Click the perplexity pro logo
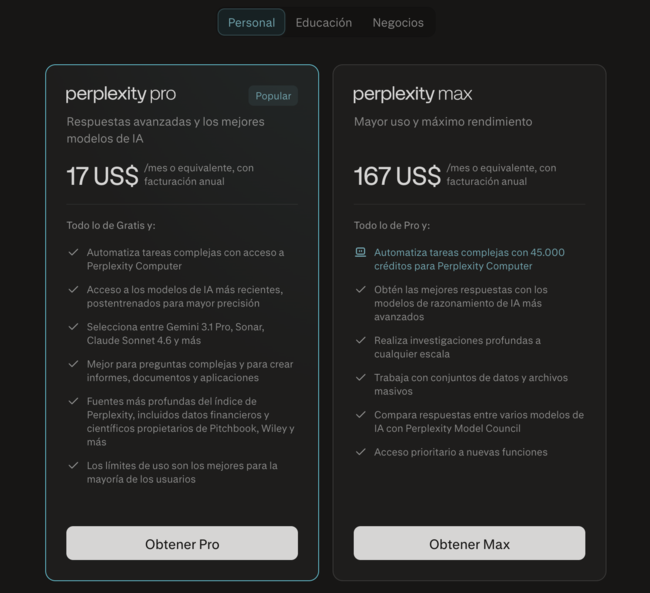Image resolution: width=650 pixels, height=593 pixels. tap(121, 95)
